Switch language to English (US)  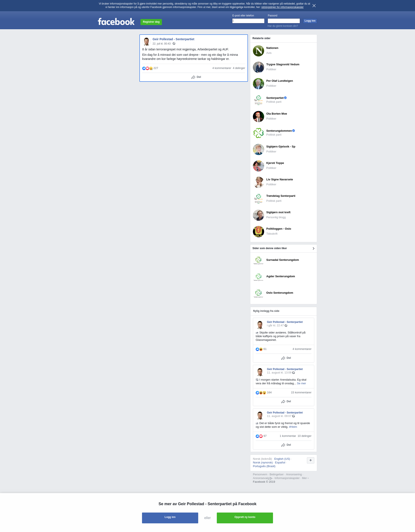pyautogui.click(x=282, y=459)
